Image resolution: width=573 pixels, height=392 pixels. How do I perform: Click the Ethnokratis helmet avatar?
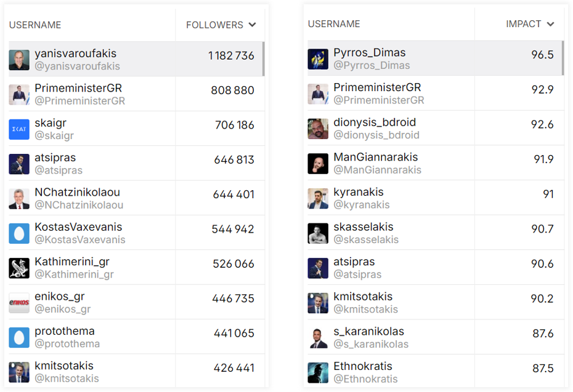click(x=318, y=373)
